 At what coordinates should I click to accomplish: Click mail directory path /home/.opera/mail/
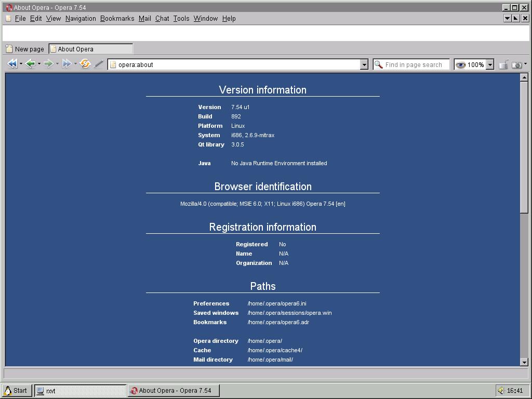point(270,360)
